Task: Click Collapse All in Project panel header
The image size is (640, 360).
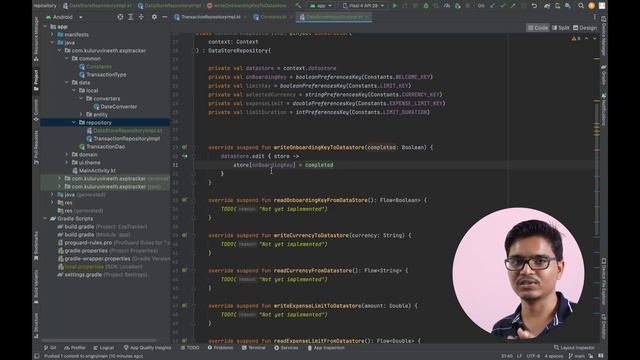Action: (141, 17)
